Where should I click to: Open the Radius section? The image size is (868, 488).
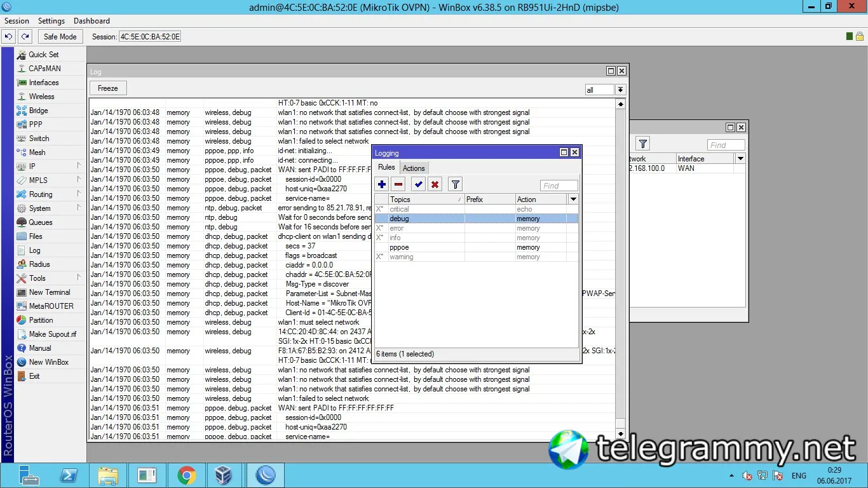pyautogui.click(x=39, y=264)
